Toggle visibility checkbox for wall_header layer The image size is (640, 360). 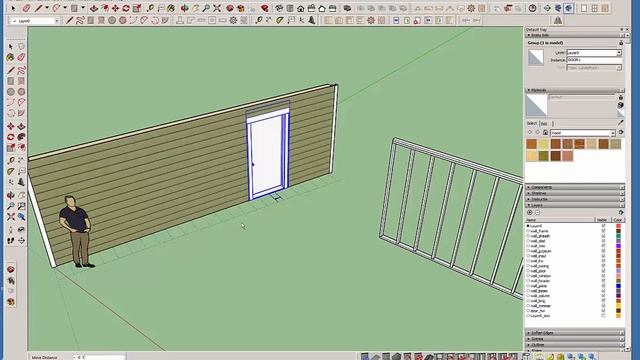pos(603,281)
